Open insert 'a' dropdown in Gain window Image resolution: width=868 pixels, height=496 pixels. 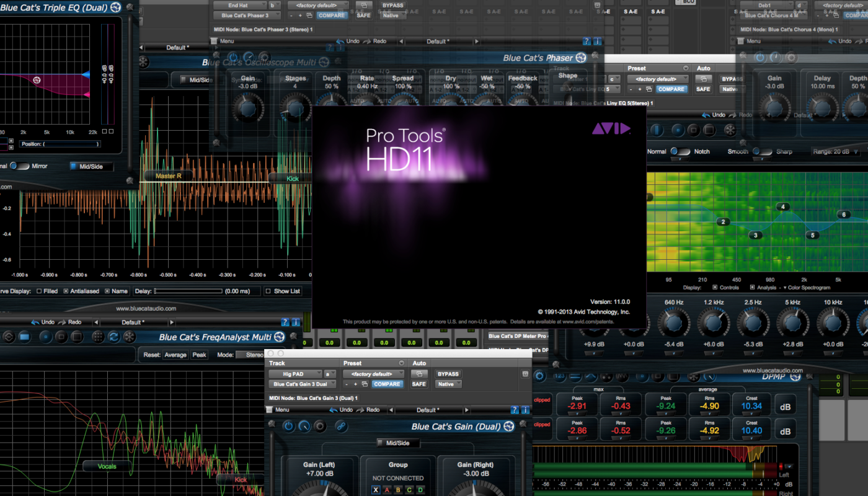tap(330, 374)
